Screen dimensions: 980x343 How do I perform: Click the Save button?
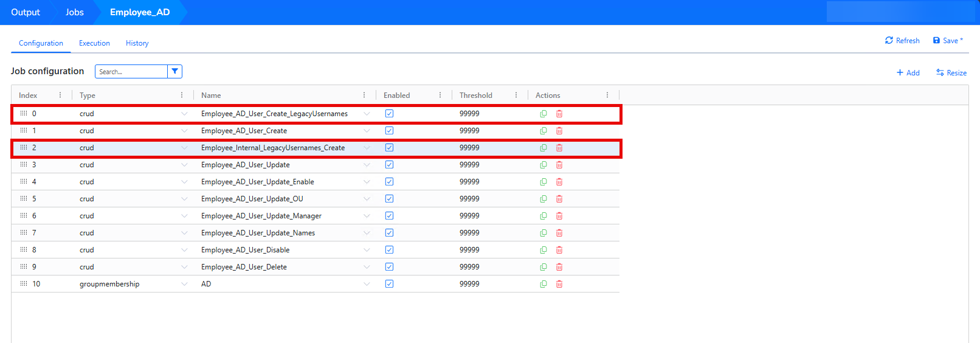[x=948, y=41]
